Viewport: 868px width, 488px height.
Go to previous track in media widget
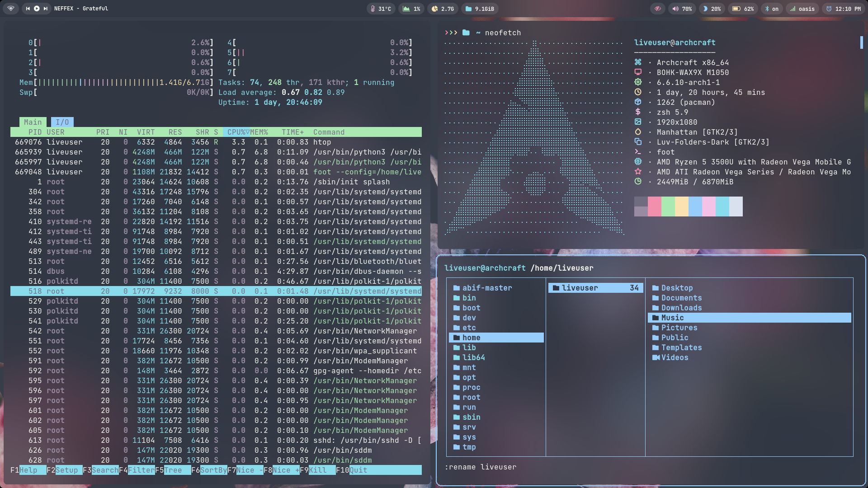pos(28,9)
